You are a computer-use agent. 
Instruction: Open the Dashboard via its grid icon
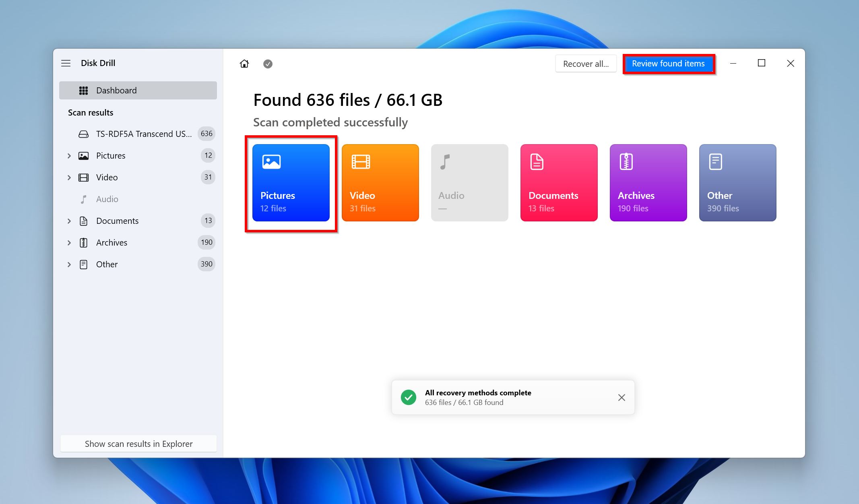pyautogui.click(x=83, y=90)
